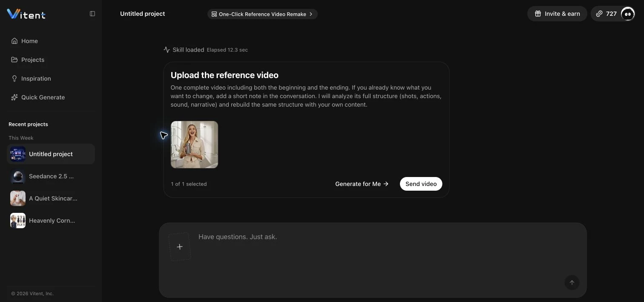
Task: Click the 1 of 1 selected text
Action: click(x=189, y=184)
